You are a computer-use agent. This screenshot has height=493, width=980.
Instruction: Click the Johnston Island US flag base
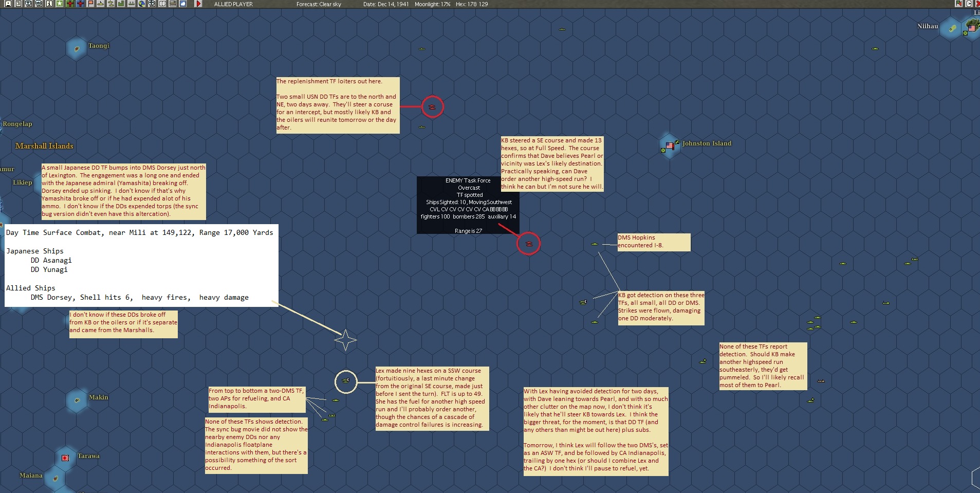[x=669, y=146]
